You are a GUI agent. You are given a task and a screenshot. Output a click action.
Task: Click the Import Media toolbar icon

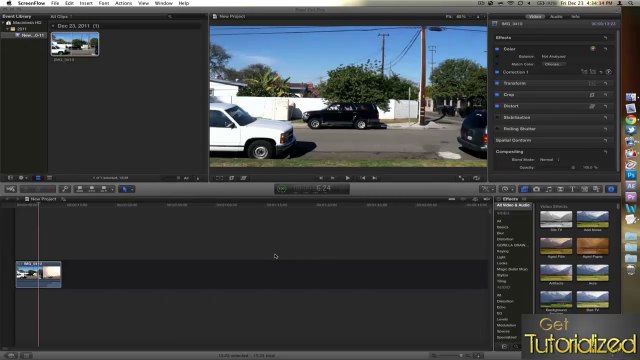(x=11, y=189)
